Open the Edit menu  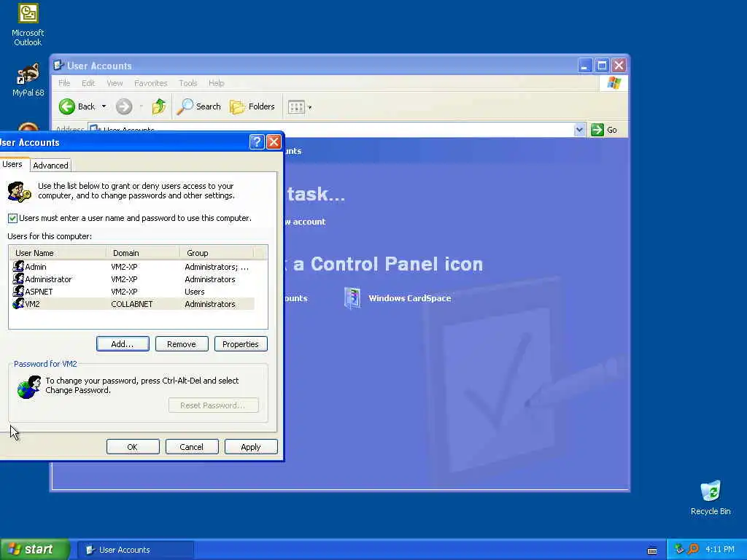[88, 83]
